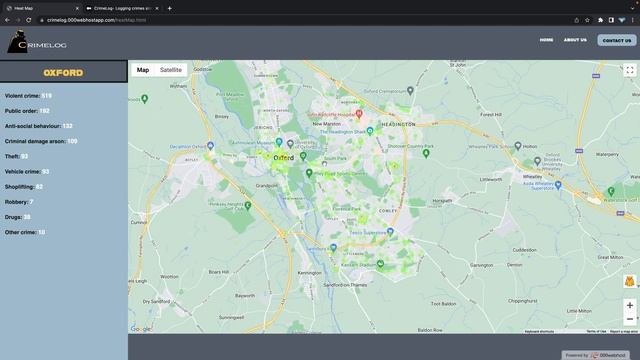Screen dimensions: 640x360
Task: Go back using the browser back arrow
Action: click(7, 20)
